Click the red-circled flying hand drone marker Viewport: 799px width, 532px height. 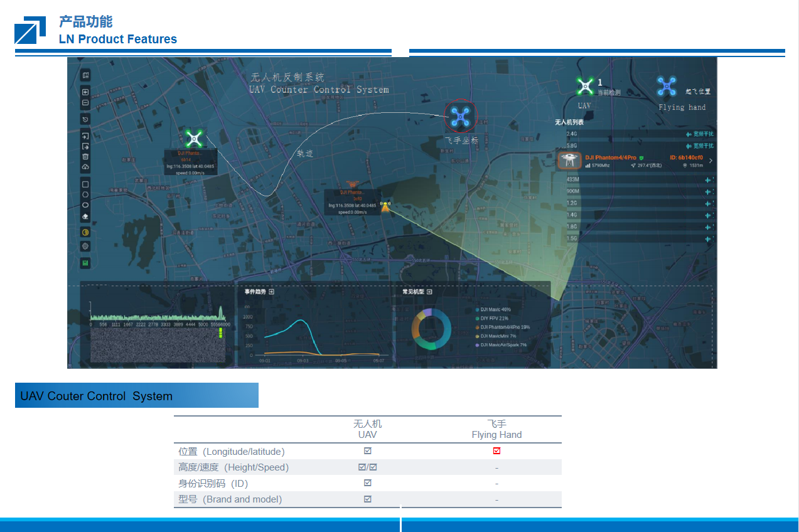click(x=461, y=116)
